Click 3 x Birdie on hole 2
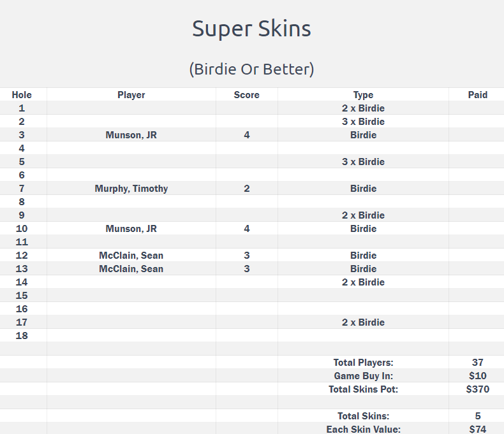 tap(363, 122)
